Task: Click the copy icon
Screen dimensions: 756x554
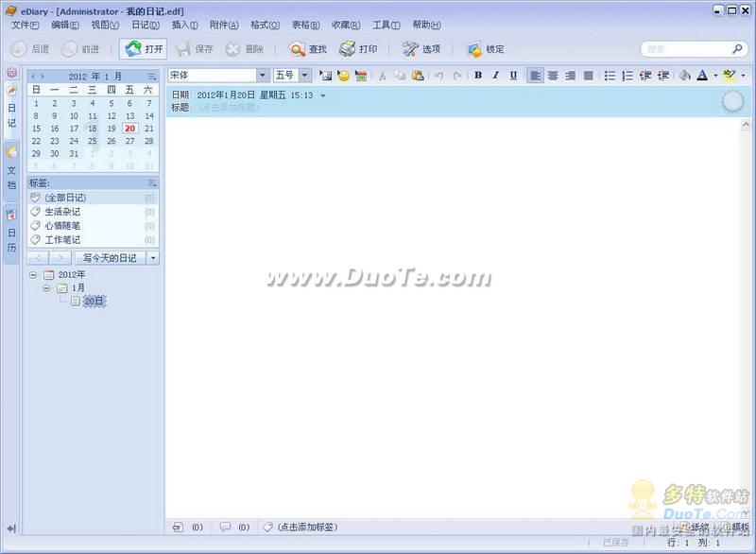Action: coord(400,76)
